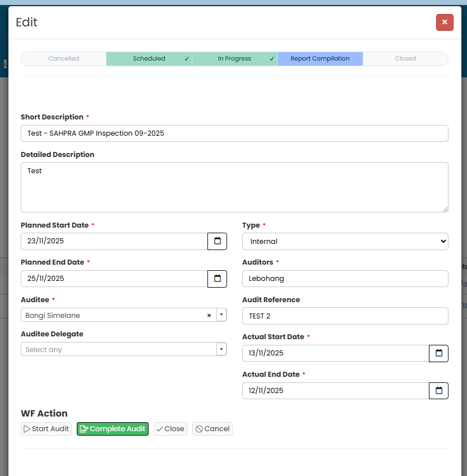Click into the Short Description field

pos(234,133)
